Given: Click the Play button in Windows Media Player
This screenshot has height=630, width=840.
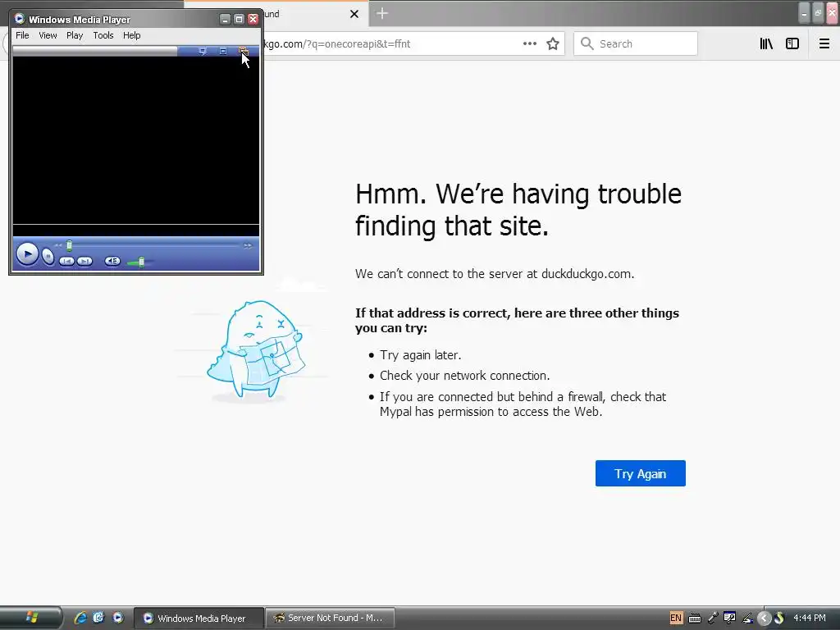Looking at the screenshot, I should click(27, 254).
